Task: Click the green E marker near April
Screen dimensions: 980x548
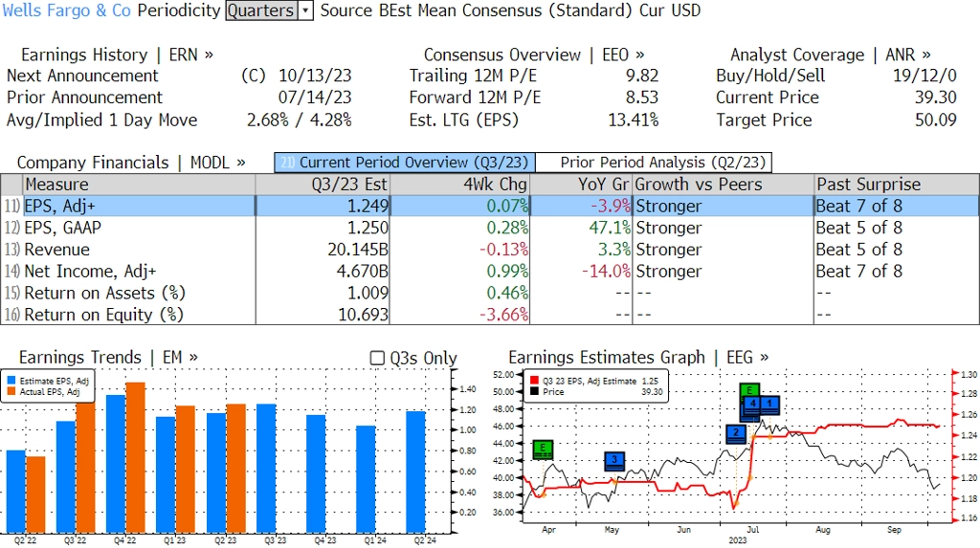Action: [x=543, y=449]
